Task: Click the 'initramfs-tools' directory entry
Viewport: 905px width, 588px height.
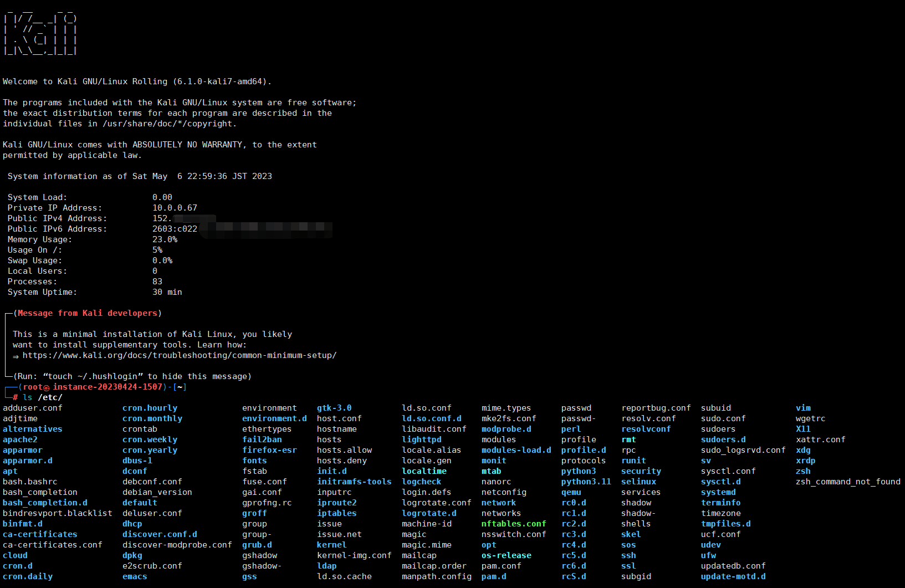Action: coord(355,482)
